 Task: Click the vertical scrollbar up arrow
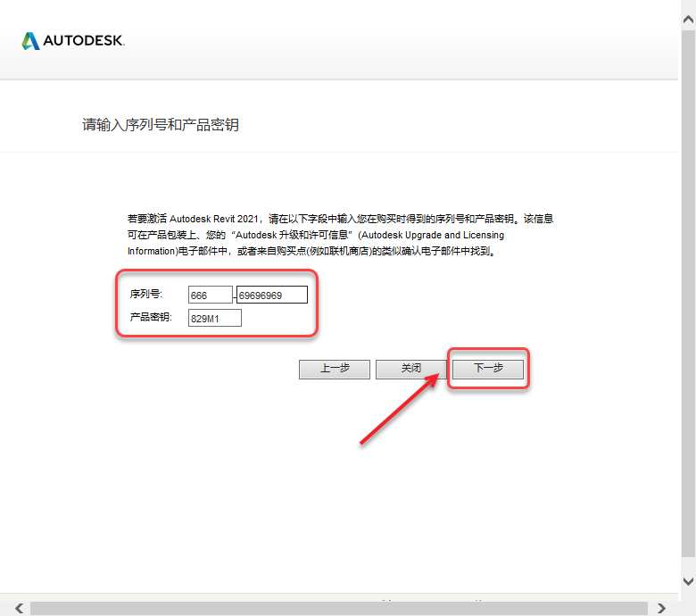689,19
